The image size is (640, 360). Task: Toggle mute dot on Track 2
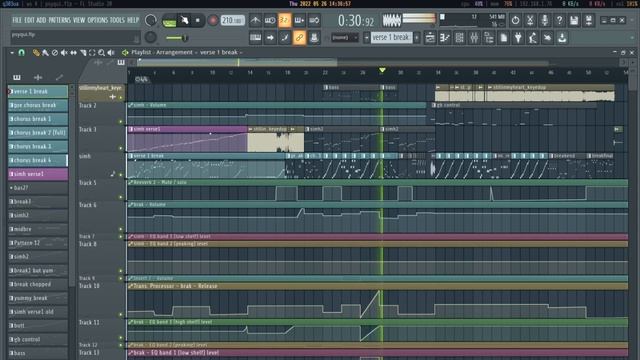click(120, 122)
